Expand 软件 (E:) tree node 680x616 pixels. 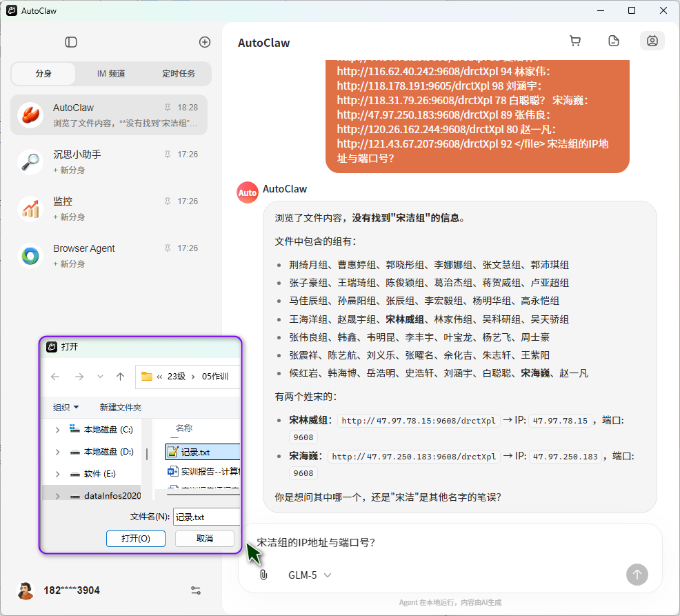(57, 474)
